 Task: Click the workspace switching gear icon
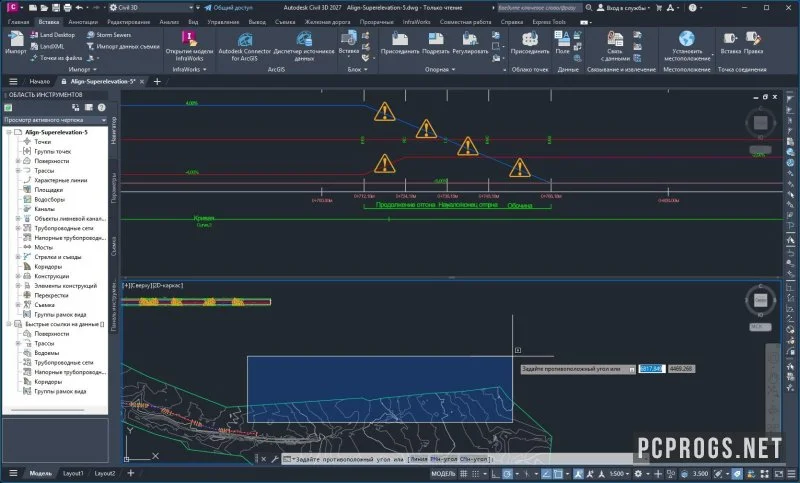click(638, 474)
